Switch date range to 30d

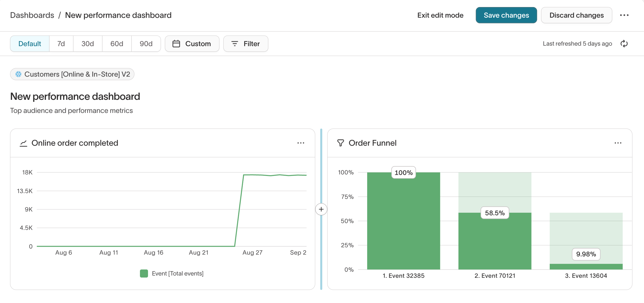pos(87,44)
